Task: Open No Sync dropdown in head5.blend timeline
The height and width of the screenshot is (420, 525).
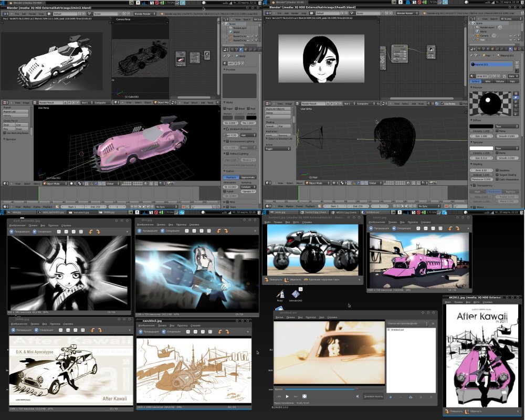Action: 428,206
